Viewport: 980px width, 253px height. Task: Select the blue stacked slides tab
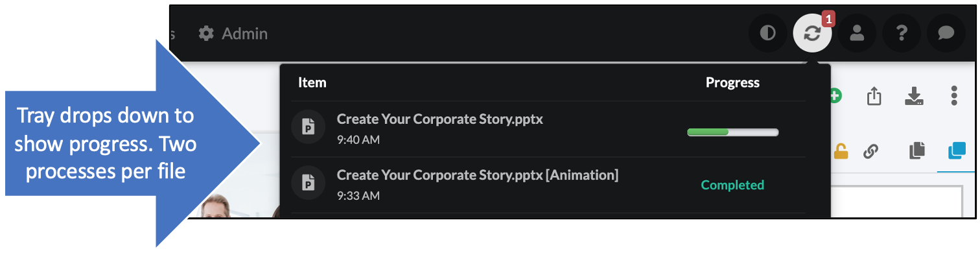[x=957, y=152]
